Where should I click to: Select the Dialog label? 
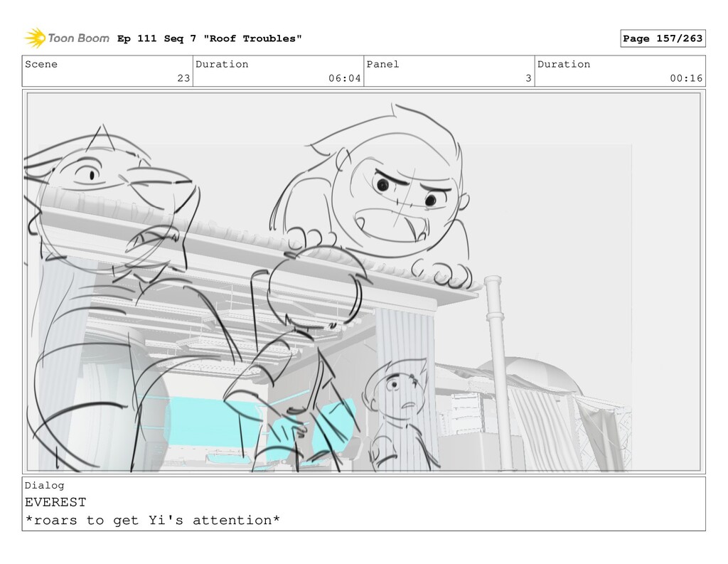coord(45,486)
